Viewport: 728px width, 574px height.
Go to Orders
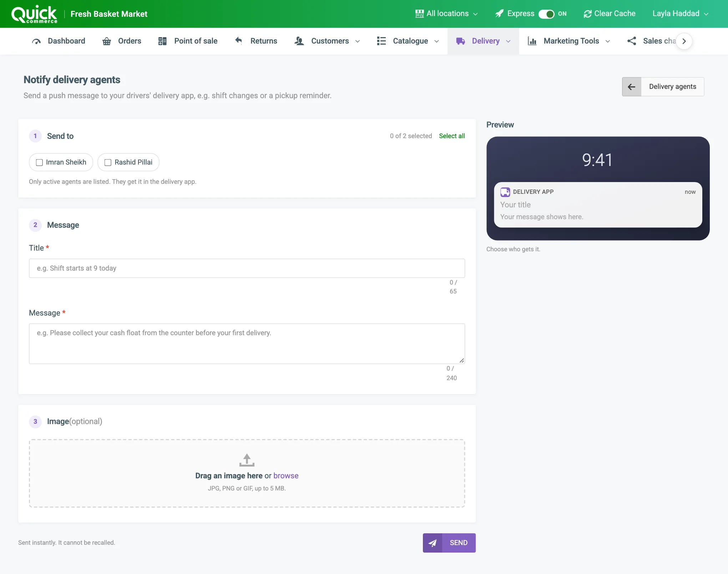pyautogui.click(x=122, y=41)
